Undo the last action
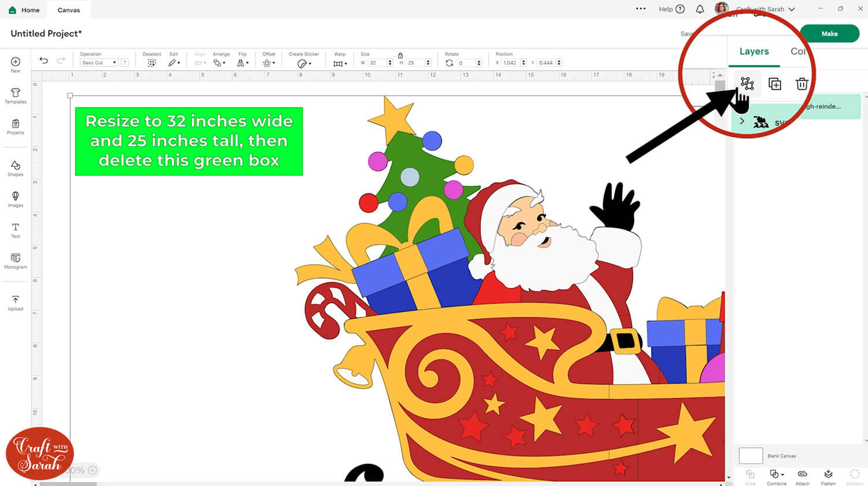Screen dimensions: 868x486 pos(43,60)
